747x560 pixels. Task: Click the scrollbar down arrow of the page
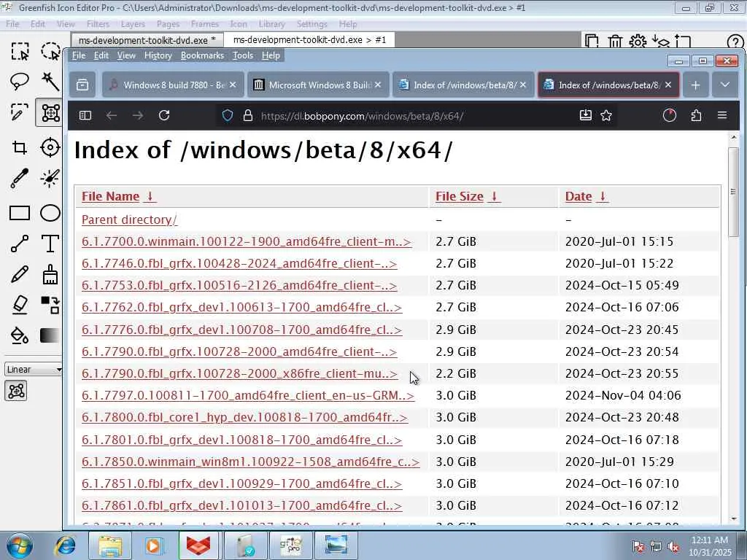pos(733,518)
